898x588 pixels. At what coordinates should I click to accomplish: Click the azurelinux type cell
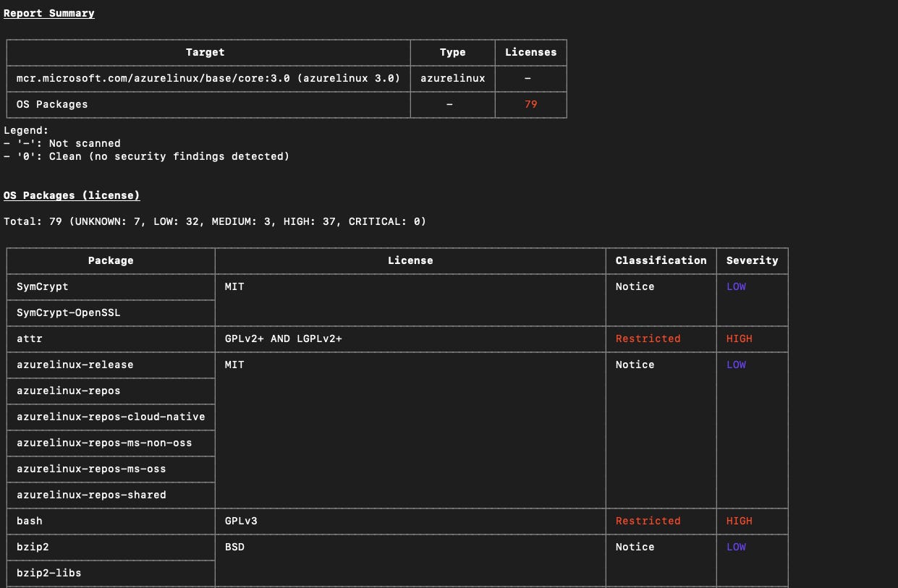coord(452,78)
